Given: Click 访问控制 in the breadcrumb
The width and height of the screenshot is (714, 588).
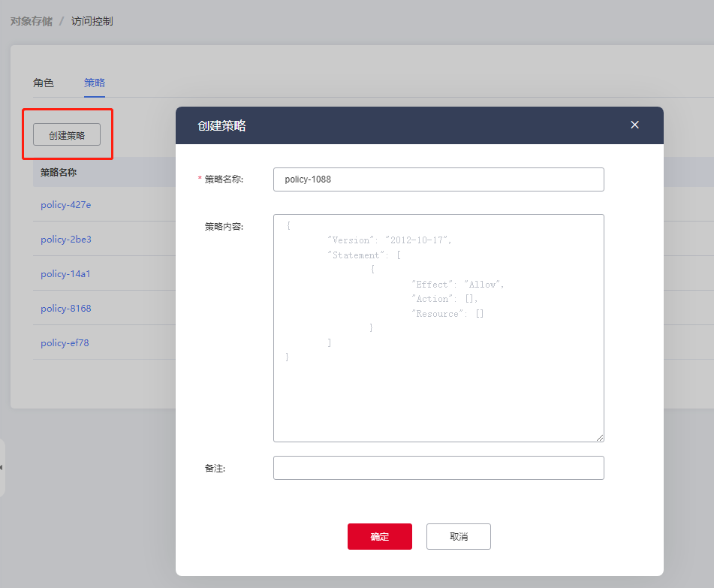Looking at the screenshot, I should [x=92, y=21].
